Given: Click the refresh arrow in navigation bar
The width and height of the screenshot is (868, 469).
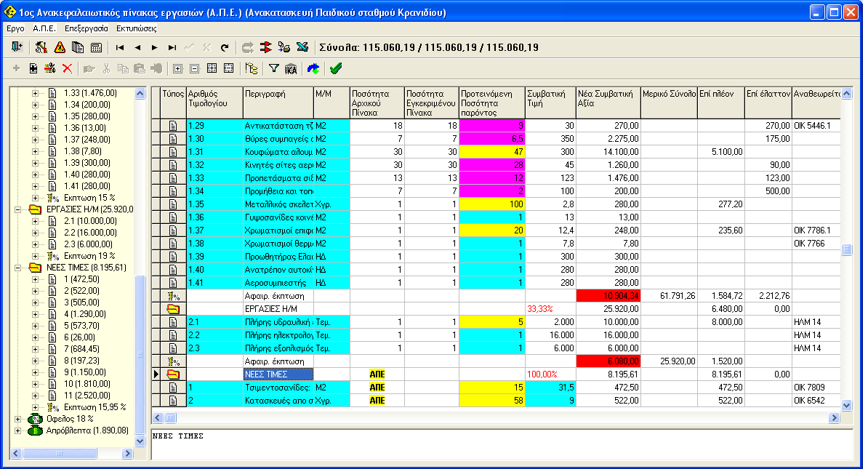Looking at the screenshot, I should (x=225, y=47).
